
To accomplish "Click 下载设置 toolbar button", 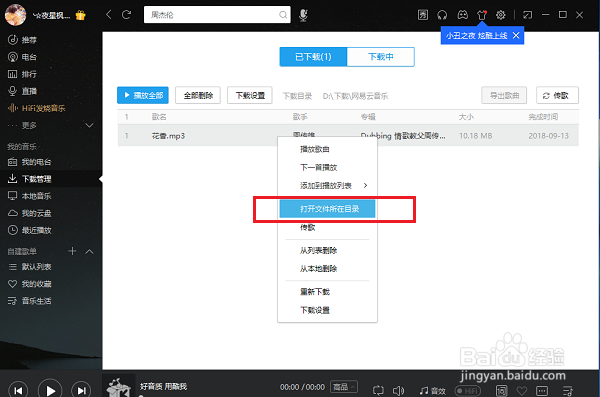I will coord(250,95).
